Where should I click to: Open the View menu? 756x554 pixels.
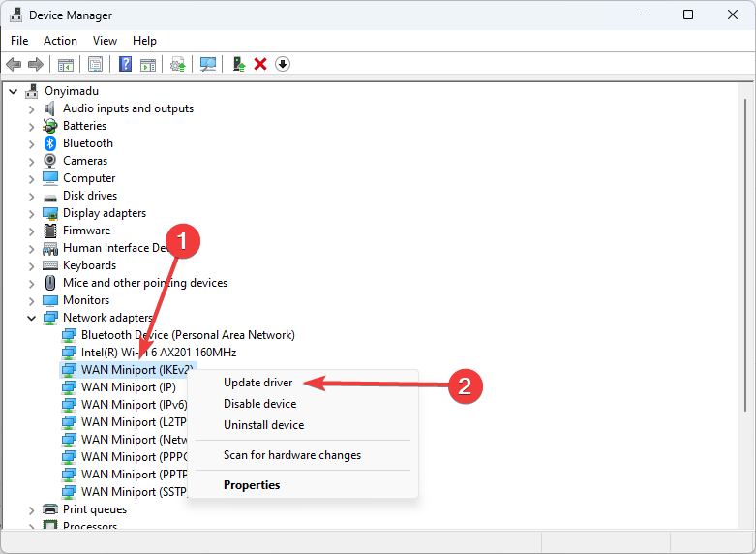105,41
